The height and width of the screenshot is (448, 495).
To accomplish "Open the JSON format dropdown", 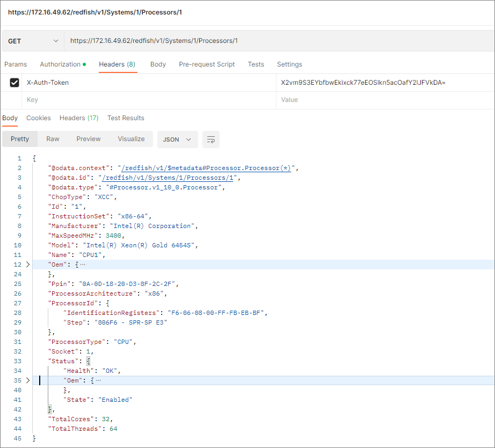I will (177, 139).
